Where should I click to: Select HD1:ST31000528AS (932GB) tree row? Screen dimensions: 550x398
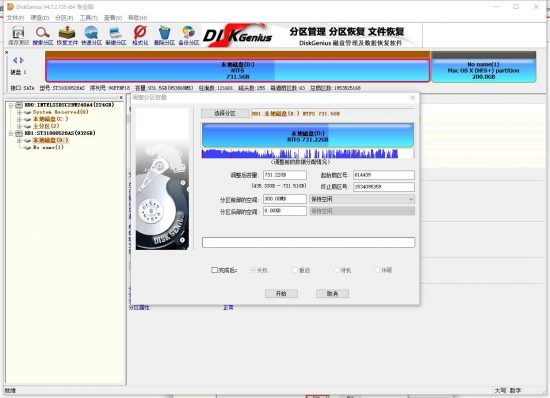click(x=60, y=133)
